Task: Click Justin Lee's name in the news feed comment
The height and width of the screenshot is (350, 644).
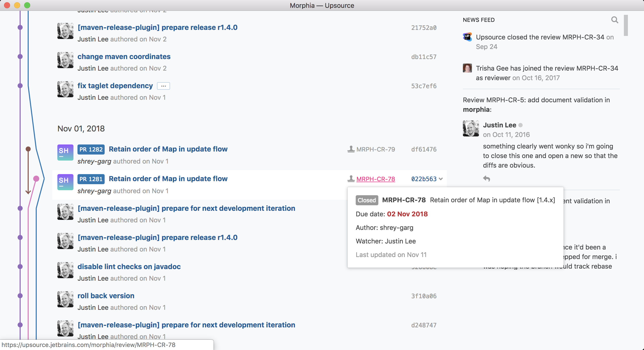Action: [499, 125]
